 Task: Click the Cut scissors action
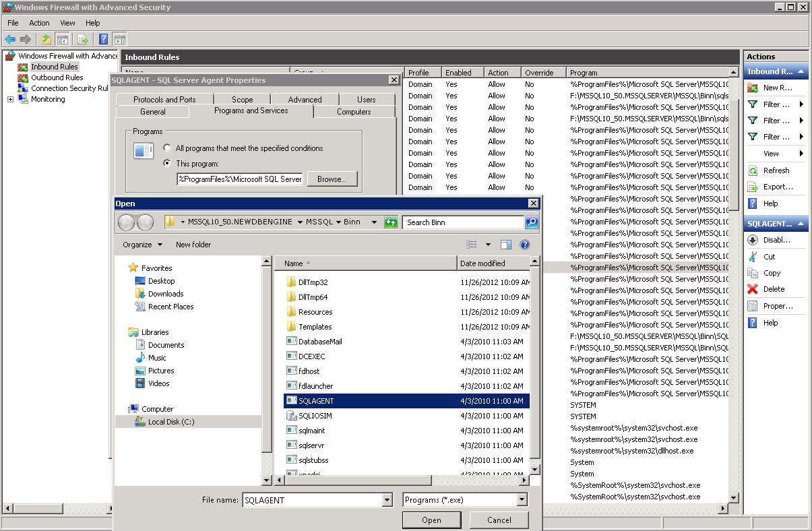point(753,257)
